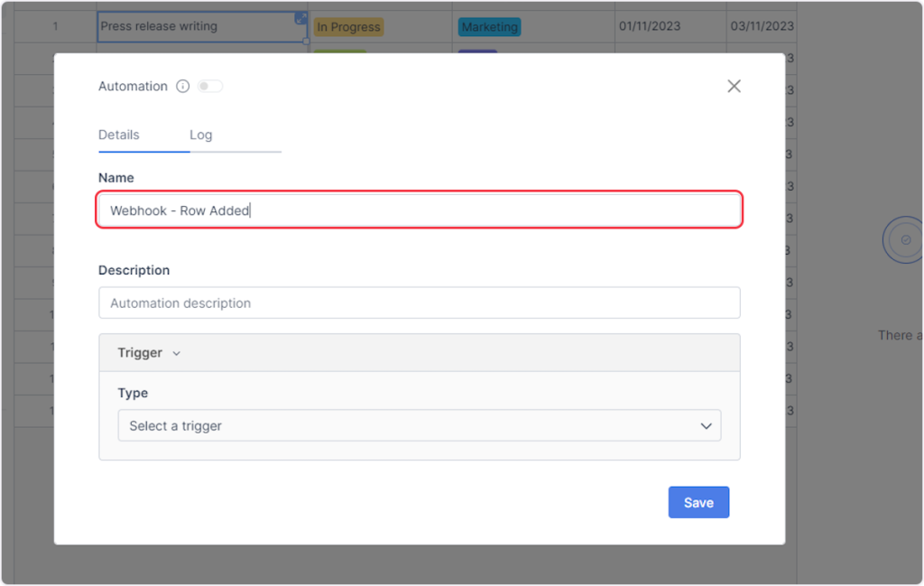Focus the Automation description field
This screenshot has height=586, width=924.
click(x=419, y=303)
